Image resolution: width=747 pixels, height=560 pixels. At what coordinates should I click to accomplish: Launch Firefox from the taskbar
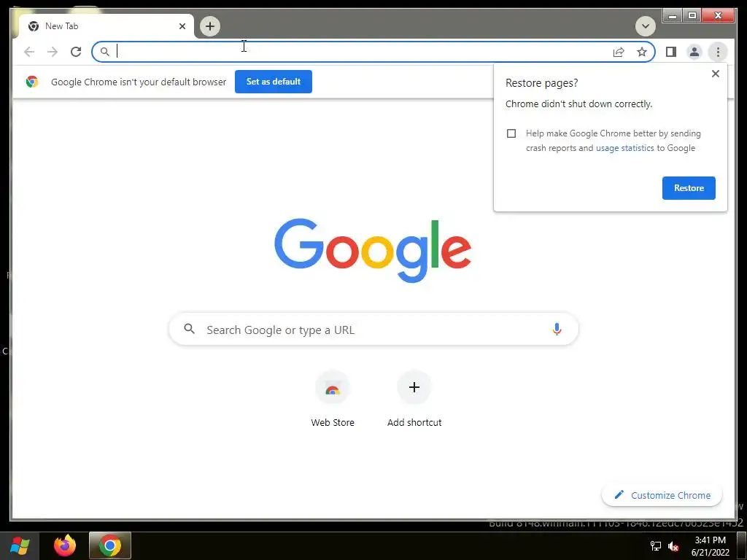tap(65, 545)
